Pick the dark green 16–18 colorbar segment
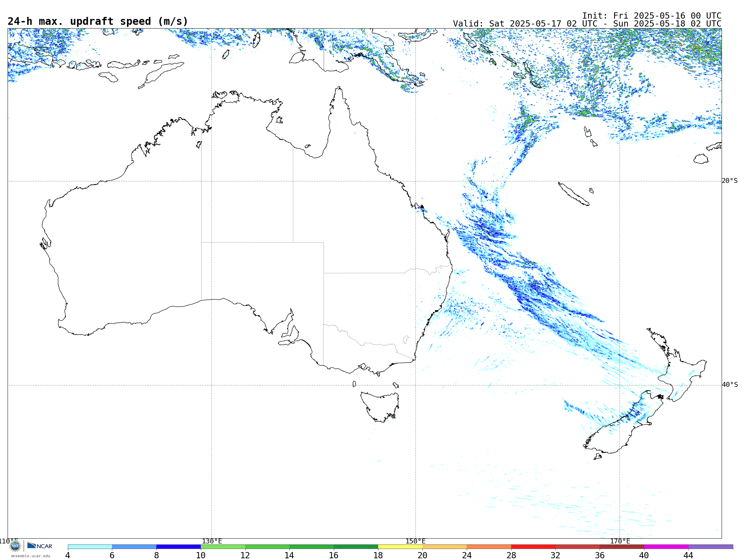 pos(356,547)
